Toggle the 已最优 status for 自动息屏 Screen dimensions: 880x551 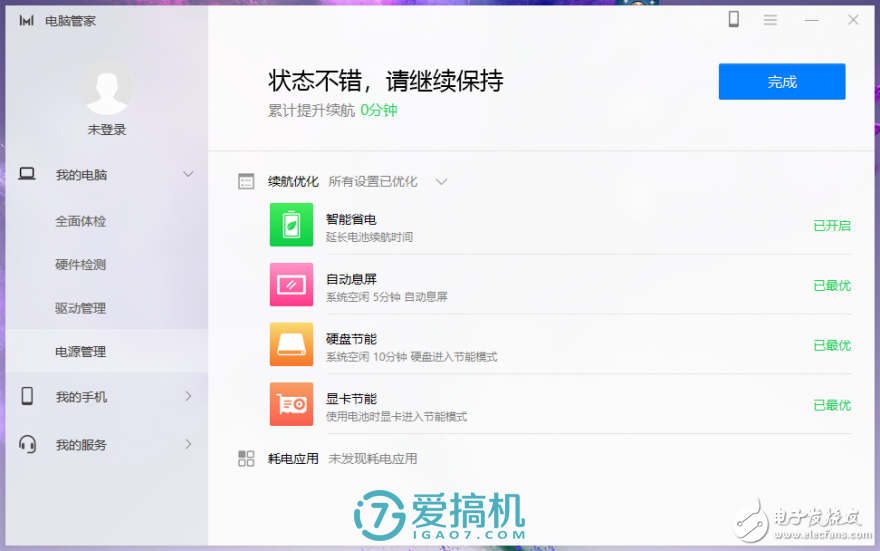(831, 286)
